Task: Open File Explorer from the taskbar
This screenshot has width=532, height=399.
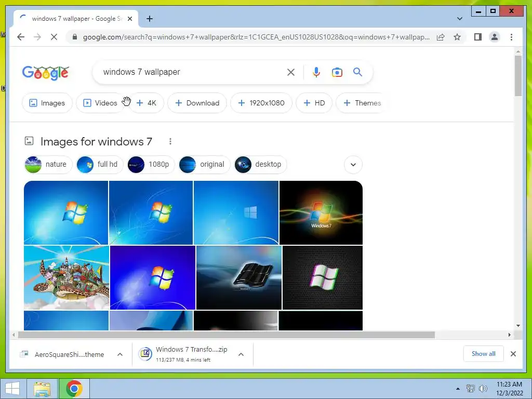Action: (42, 389)
